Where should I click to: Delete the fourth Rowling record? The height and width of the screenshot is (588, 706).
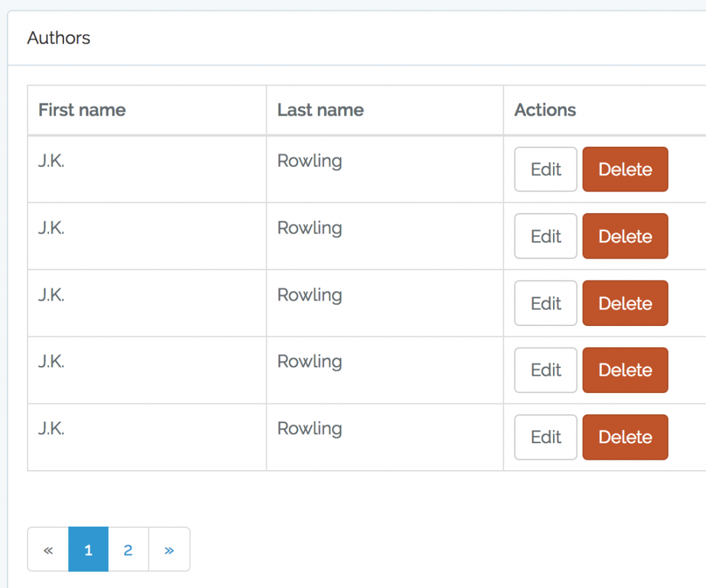[x=625, y=369]
